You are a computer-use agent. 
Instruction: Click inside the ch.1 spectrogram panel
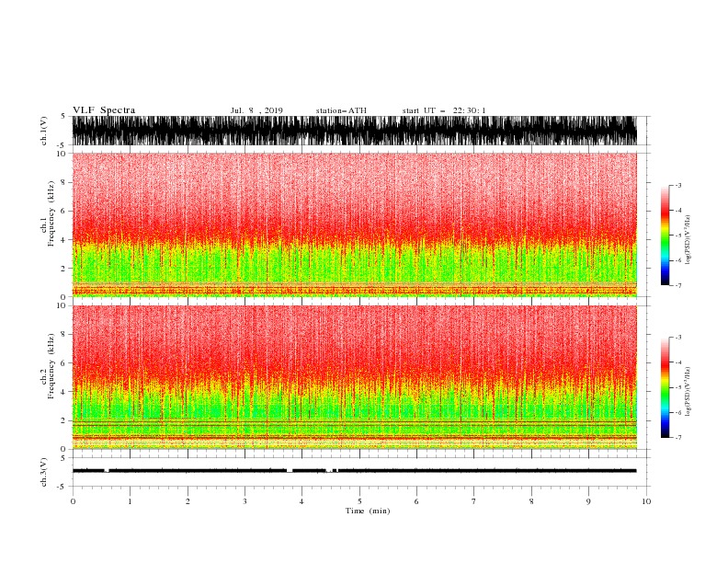[354, 224]
